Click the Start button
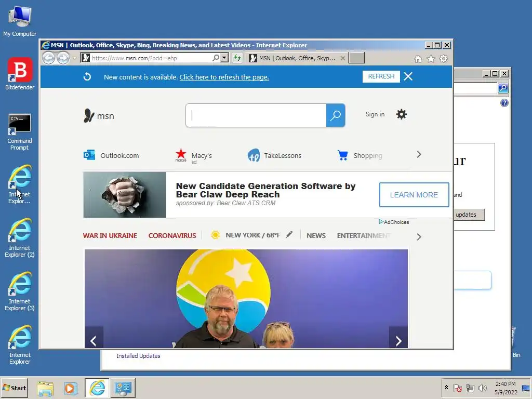 pyautogui.click(x=15, y=388)
